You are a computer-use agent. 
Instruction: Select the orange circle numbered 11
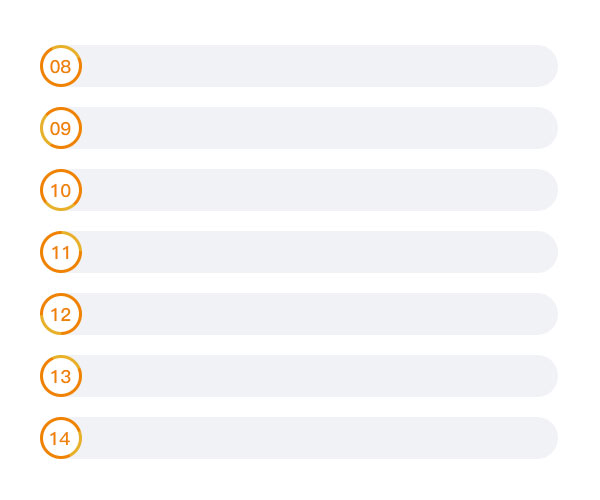click(x=61, y=252)
